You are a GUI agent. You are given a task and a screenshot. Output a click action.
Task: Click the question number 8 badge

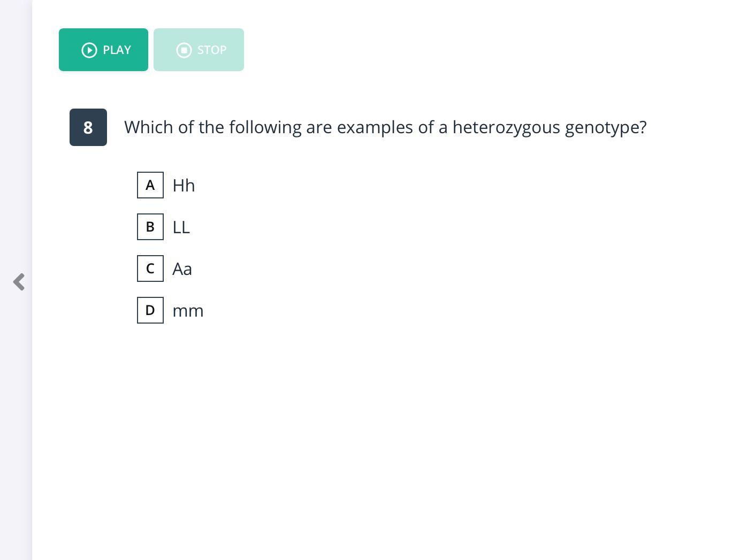point(88,127)
